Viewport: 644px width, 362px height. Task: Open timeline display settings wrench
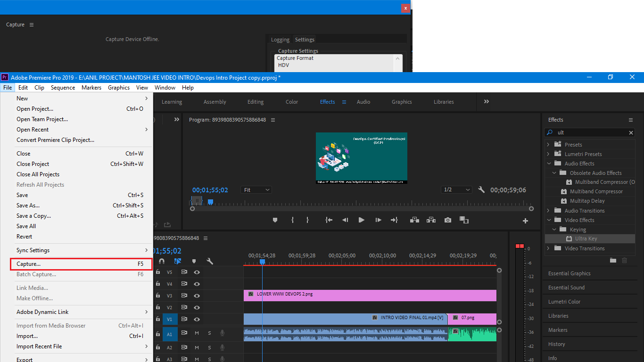210,261
